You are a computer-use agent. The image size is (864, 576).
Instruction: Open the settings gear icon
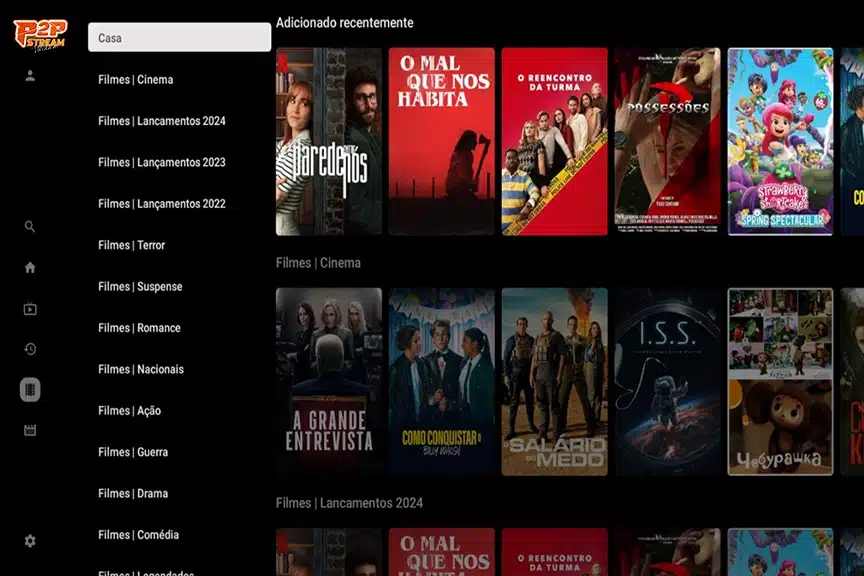[x=30, y=541]
